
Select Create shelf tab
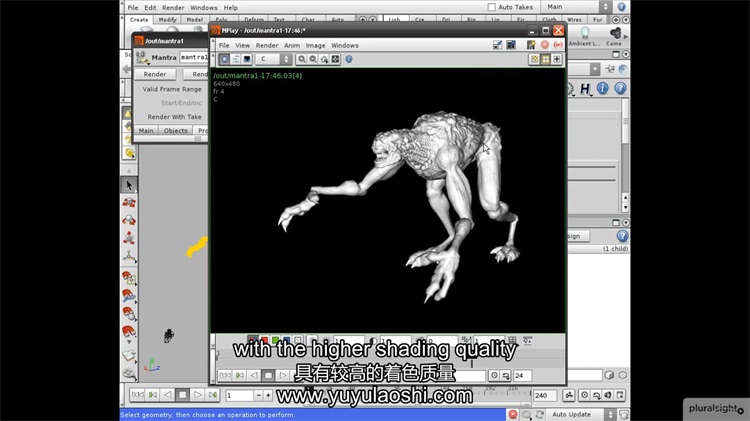click(139, 20)
